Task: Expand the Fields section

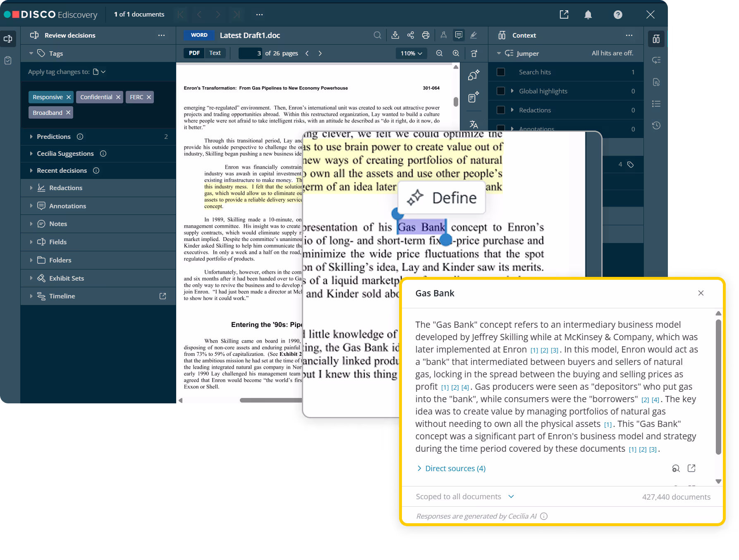Action: coord(31,242)
